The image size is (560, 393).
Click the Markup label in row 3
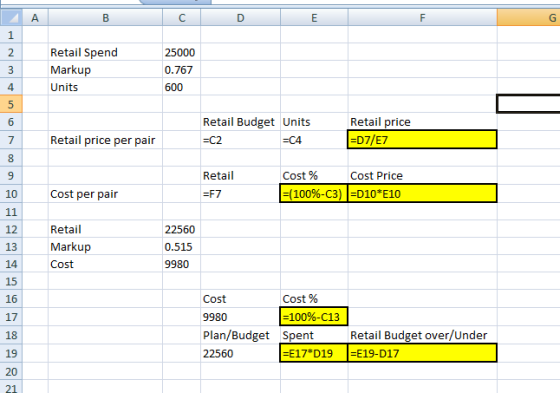pyautogui.click(x=105, y=70)
